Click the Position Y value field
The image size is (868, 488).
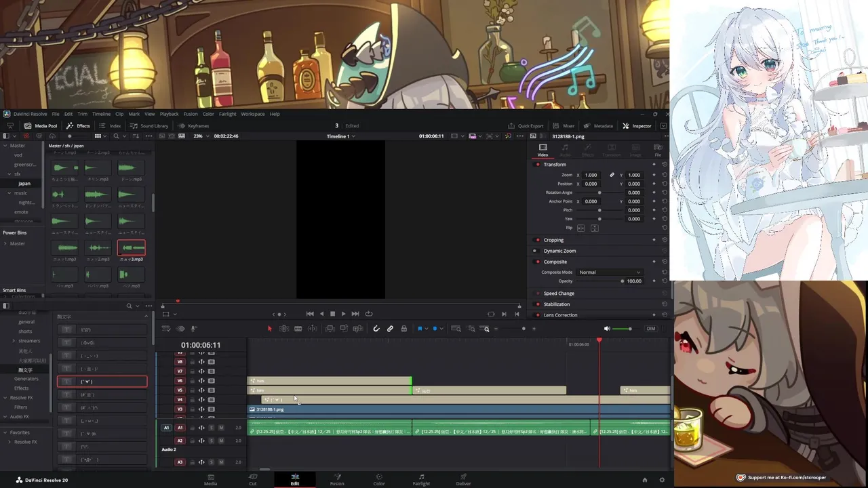634,184
